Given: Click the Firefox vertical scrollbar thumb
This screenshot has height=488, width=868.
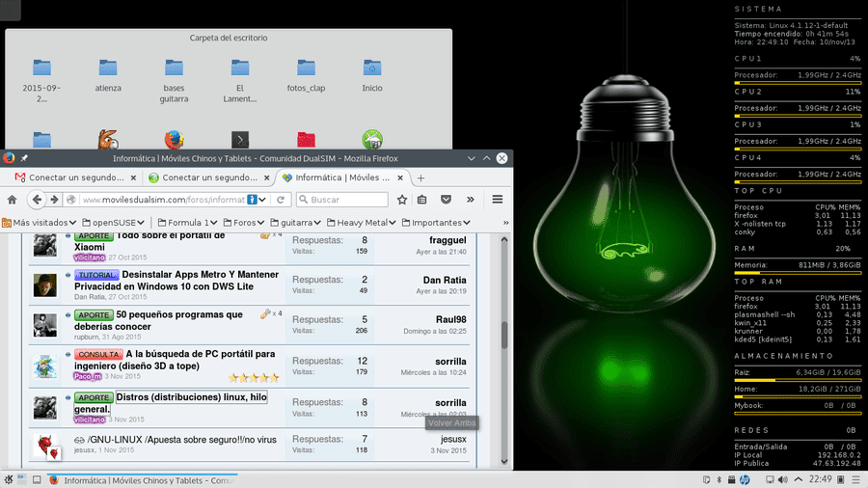Looking at the screenshot, I should point(504,335).
